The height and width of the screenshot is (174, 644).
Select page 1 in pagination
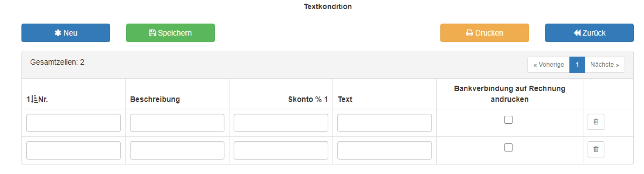tap(577, 65)
